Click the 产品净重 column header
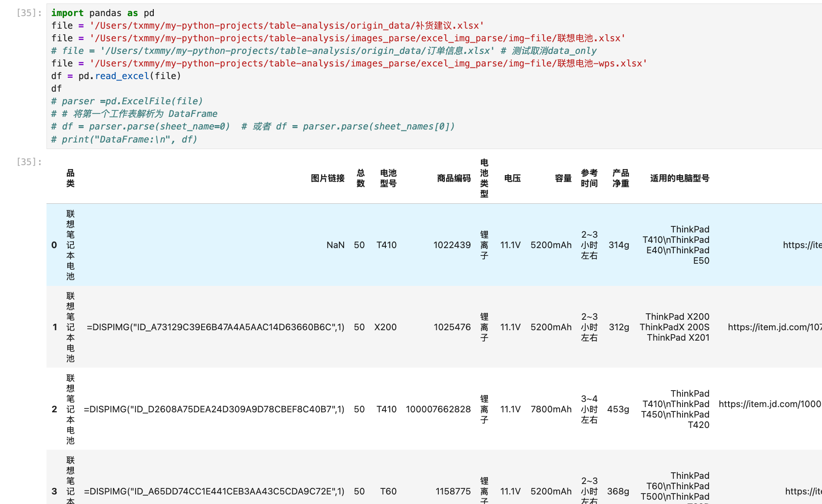822x504 pixels. pos(620,178)
